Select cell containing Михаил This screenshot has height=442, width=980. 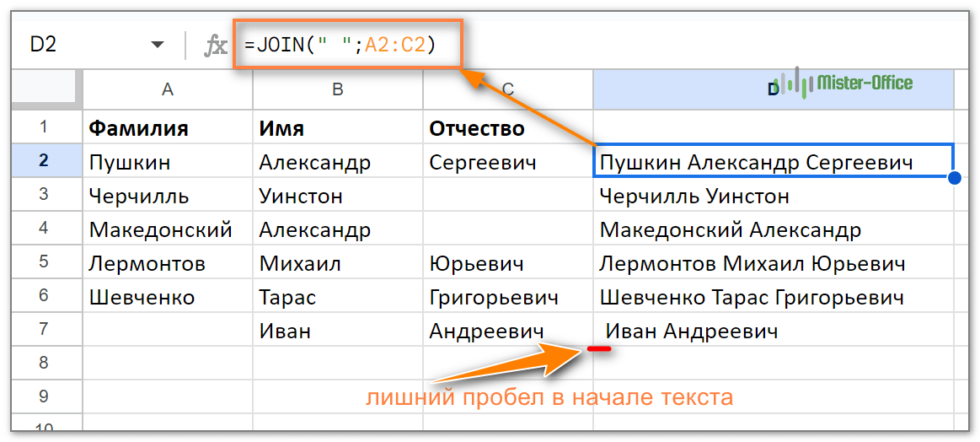338,262
